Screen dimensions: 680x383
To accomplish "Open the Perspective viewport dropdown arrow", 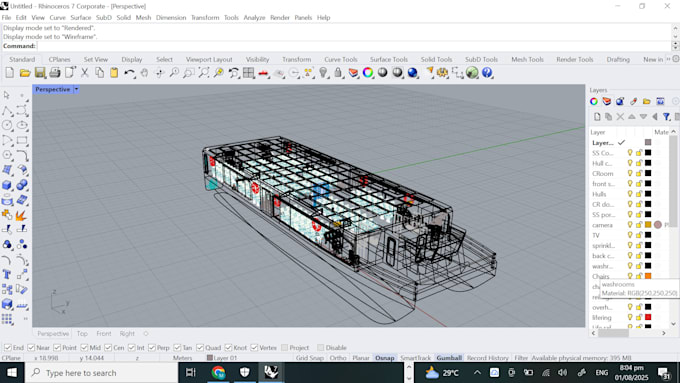I will [x=76, y=89].
